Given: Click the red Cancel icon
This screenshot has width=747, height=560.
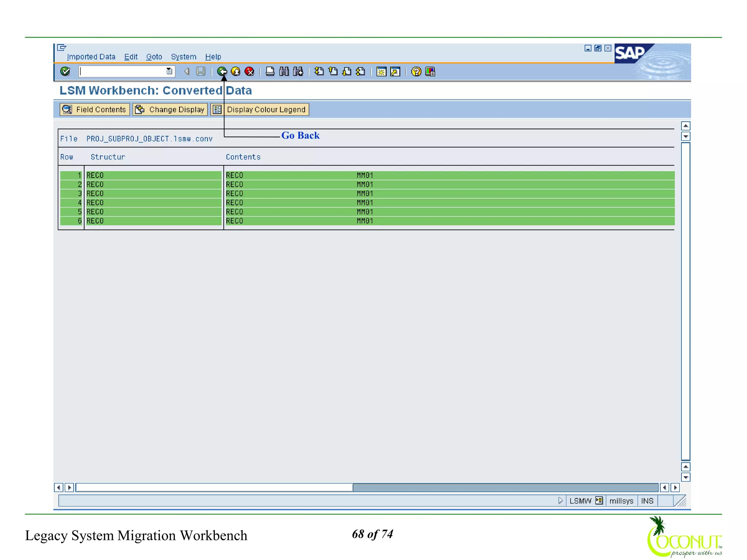Looking at the screenshot, I should click(x=249, y=71).
